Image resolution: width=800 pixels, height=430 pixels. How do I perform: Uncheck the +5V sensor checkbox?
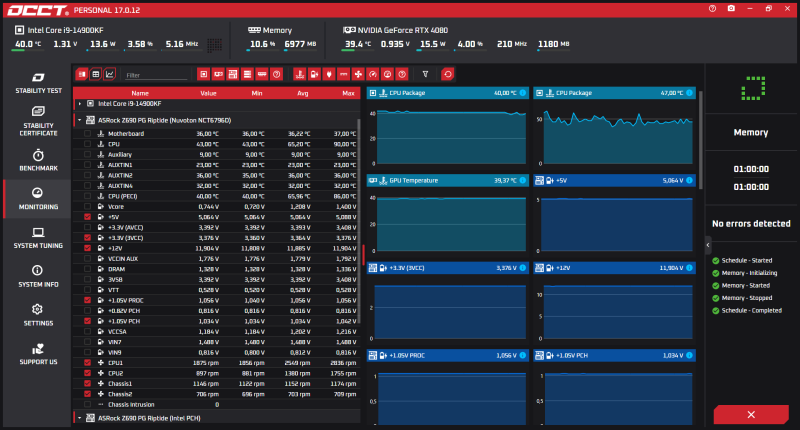[87, 217]
